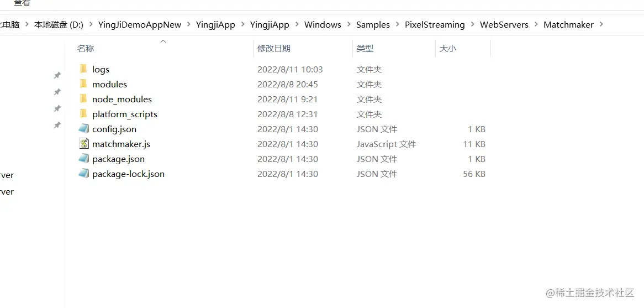Click the package.json file icon
This screenshot has width=644, height=308.
point(83,159)
